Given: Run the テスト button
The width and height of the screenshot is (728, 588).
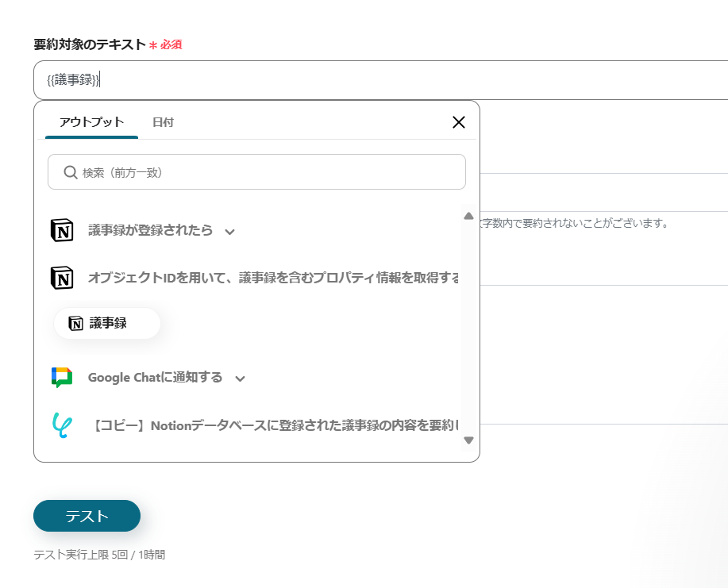Looking at the screenshot, I should pyautogui.click(x=87, y=516).
